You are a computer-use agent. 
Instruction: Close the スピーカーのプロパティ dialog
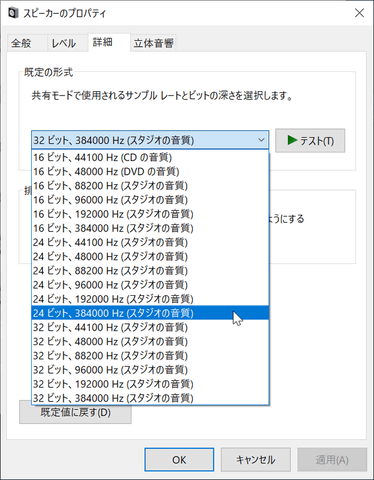[x=359, y=13]
